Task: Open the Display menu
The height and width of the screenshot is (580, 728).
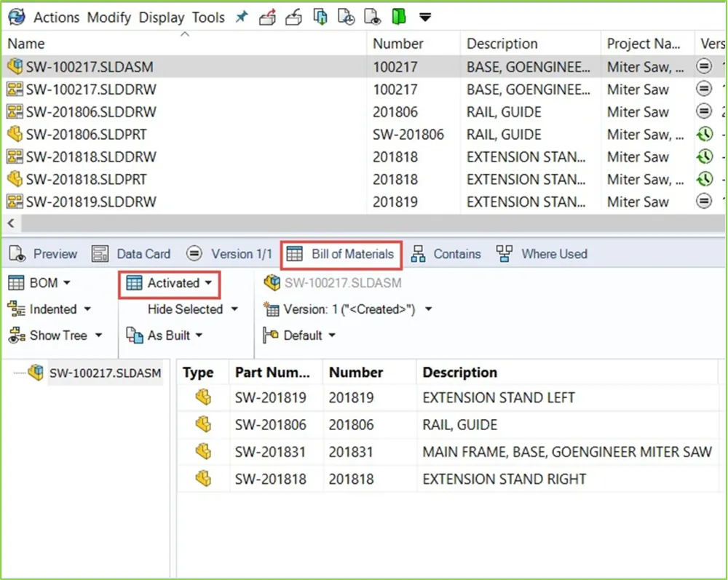Action: pos(162,17)
